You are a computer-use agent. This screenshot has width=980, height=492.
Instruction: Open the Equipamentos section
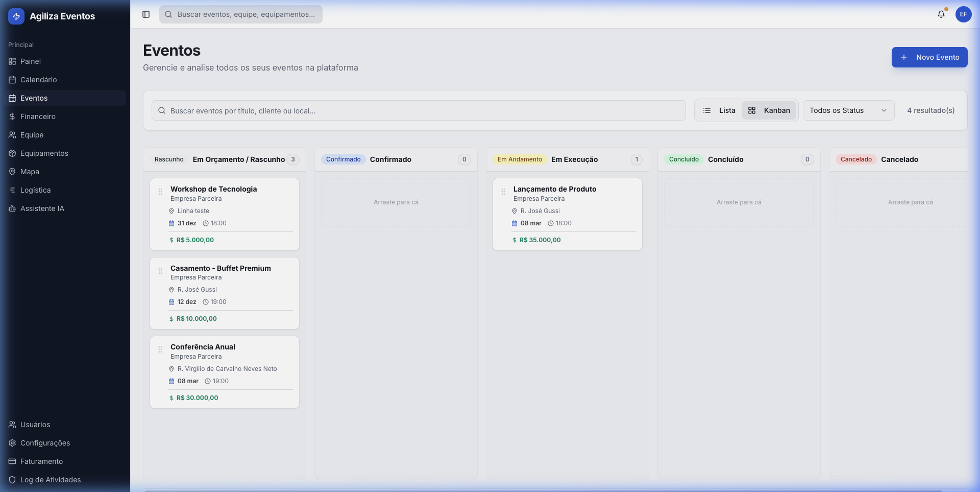(x=44, y=153)
